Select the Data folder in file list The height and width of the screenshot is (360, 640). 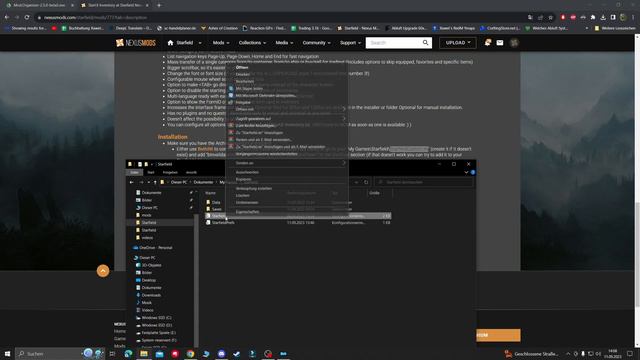216,202
